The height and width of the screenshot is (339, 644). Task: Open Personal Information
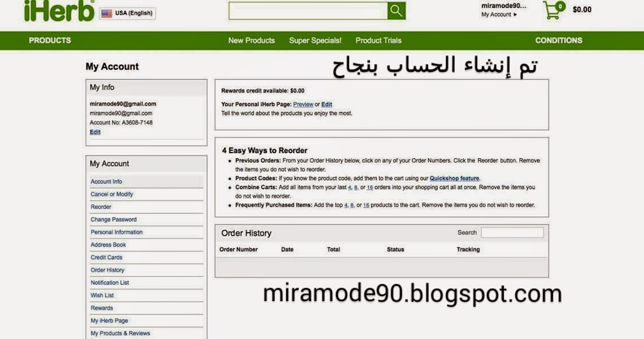pyautogui.click(x=116, y=232)
